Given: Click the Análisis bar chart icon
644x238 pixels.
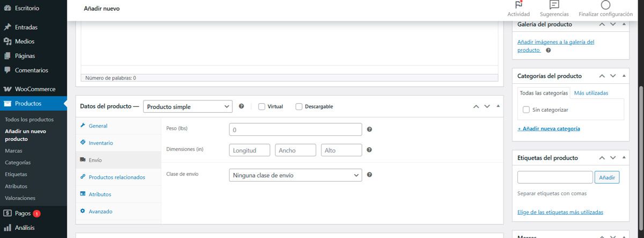Looking at the screenshot, I should pos(8,228).
